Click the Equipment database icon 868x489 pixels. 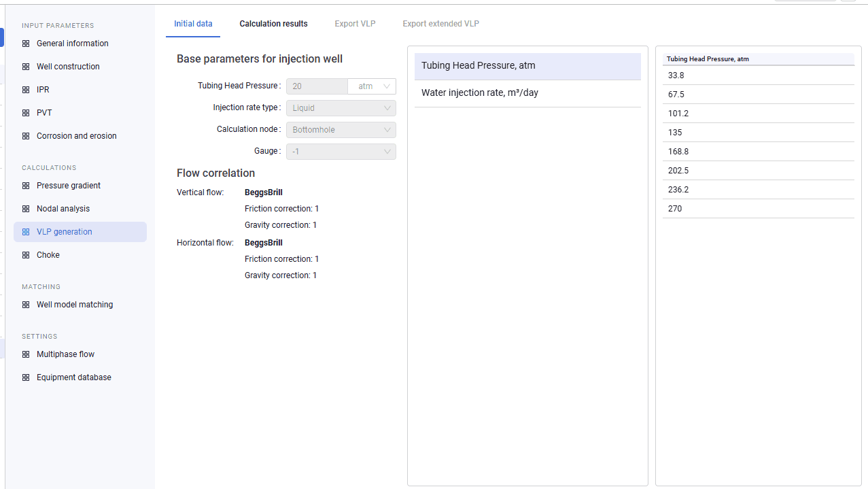[26, 377]
